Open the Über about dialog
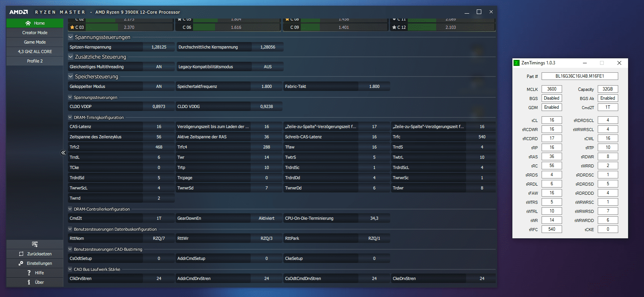The image size is (644, 297). [35, 282]
